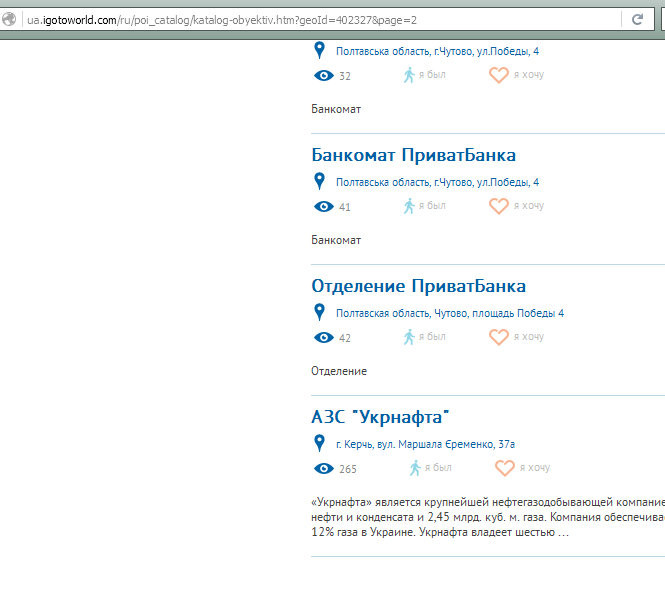Click walking man icon in 41-views row
The image size is (665, 605).
tap(409, 206)
